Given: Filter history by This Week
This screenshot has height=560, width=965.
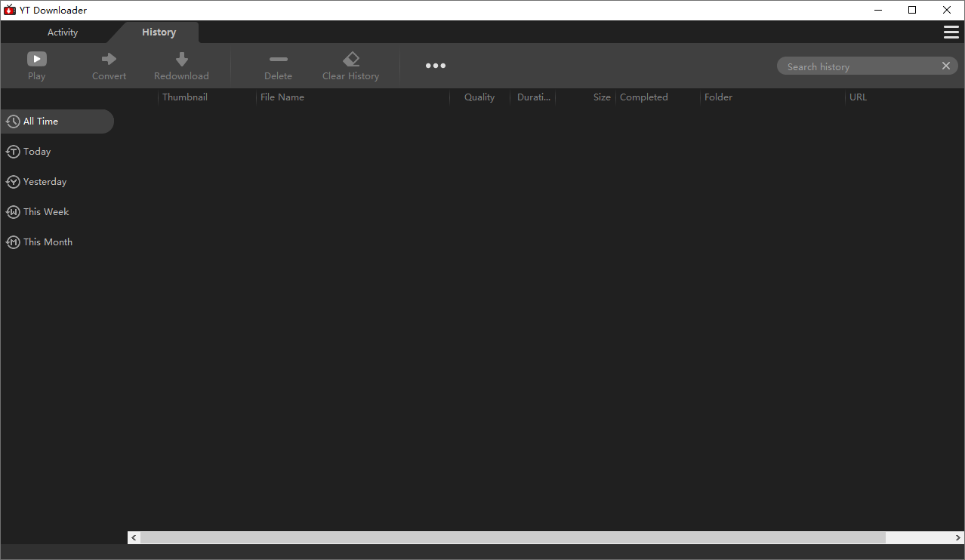Looking at the screenshot, I should click(46, 212).
